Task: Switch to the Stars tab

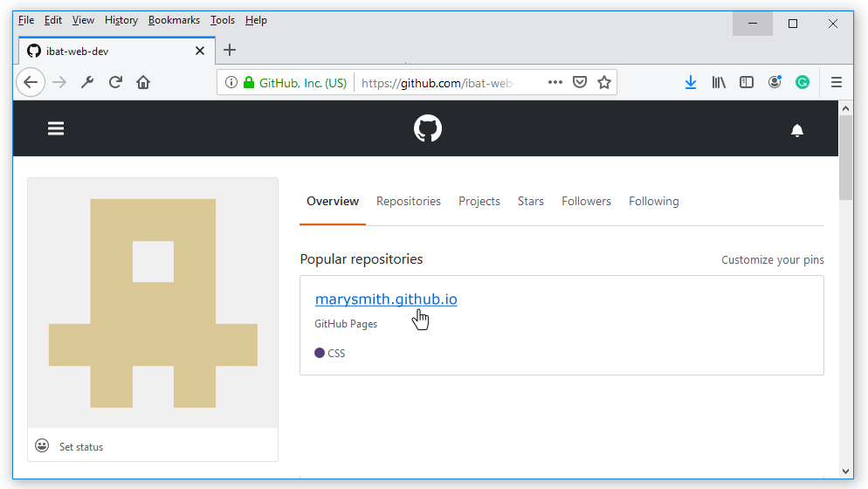Action: [x=530, y=201]
